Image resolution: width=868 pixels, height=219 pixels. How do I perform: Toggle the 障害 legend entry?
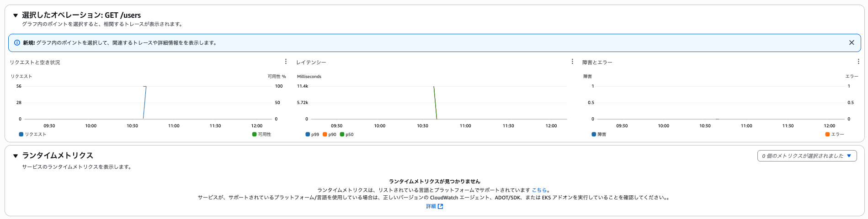pos(599,135)
